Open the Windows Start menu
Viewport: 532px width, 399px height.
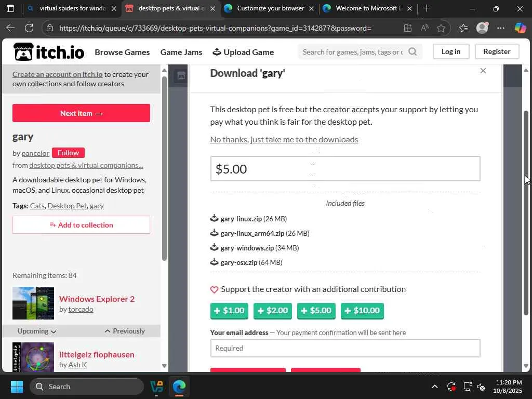[x=17, y=387]
